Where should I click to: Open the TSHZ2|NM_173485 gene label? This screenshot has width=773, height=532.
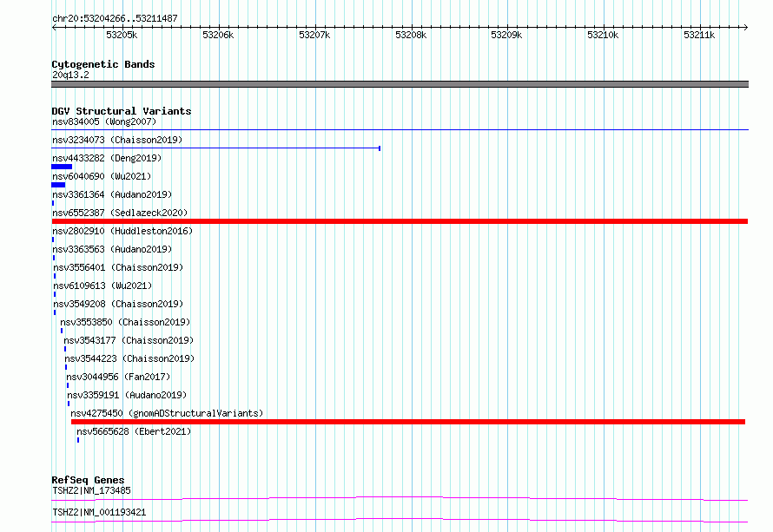91,490
